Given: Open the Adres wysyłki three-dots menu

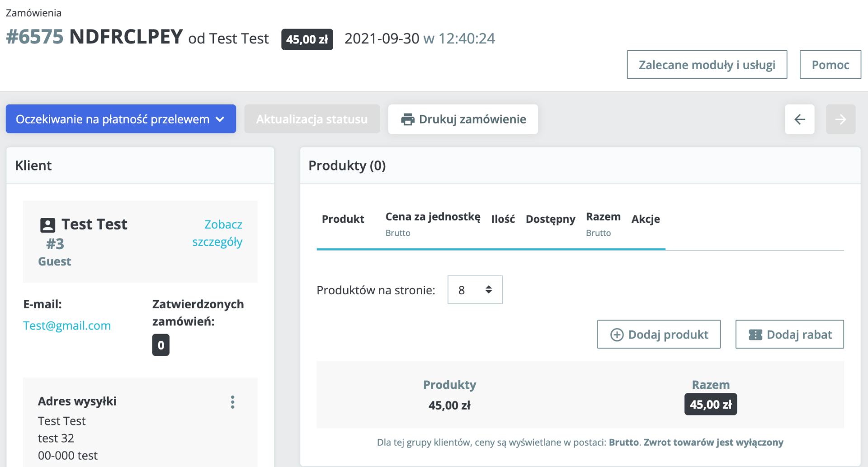Looking at the screenshot, I should pos(232,402).
